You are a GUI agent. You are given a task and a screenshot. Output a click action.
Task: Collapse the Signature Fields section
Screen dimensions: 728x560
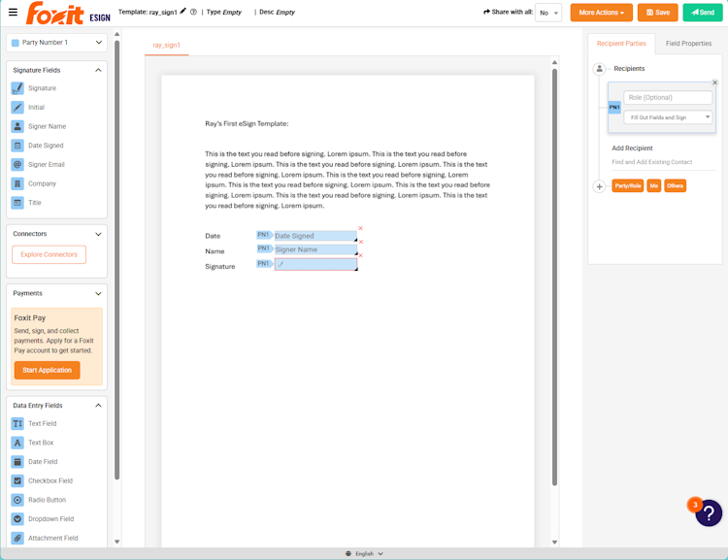pos(98,70)
